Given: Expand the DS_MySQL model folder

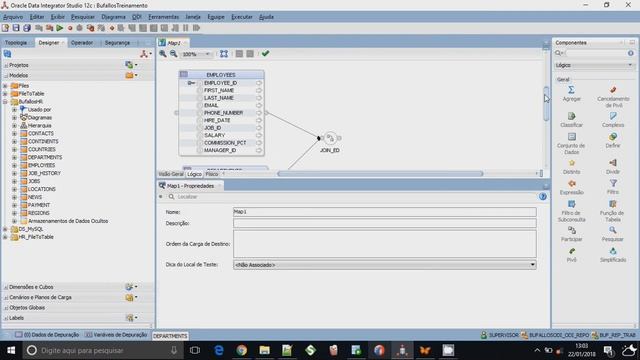Looking at the screenshot, I should [5, 229].
